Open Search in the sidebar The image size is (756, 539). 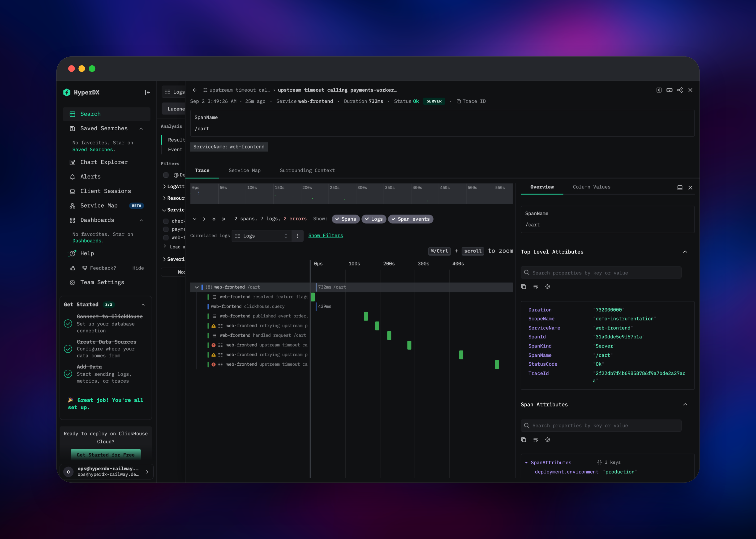[x=107, y=114]
